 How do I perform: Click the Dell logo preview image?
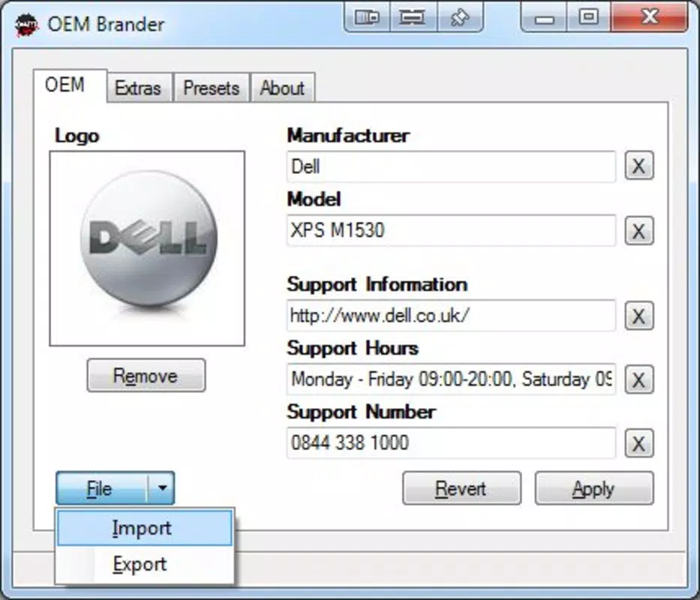pos(147,248)
